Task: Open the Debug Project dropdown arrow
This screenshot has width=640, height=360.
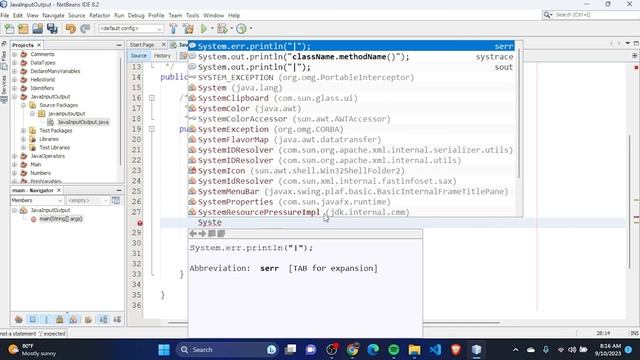Action: coord(231,29)
